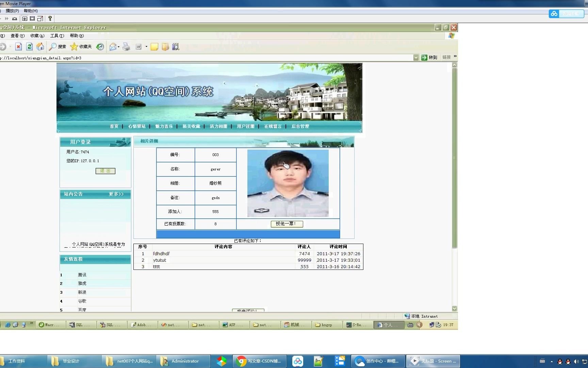Click the SQL taskbar button to switch windows

(81, 325)
